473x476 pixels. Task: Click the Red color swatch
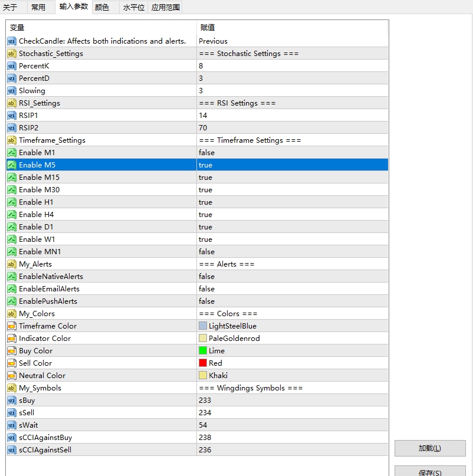[203, 363]
